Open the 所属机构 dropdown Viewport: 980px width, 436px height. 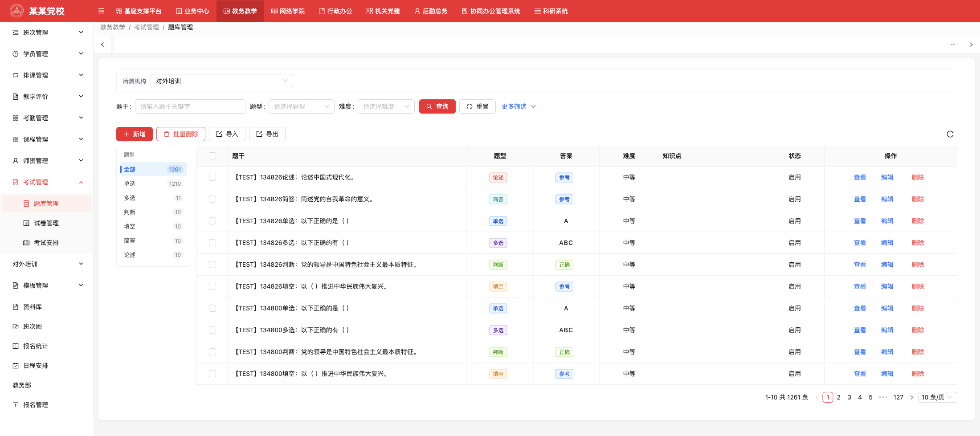pyautogui.click(x=222, y=81)
